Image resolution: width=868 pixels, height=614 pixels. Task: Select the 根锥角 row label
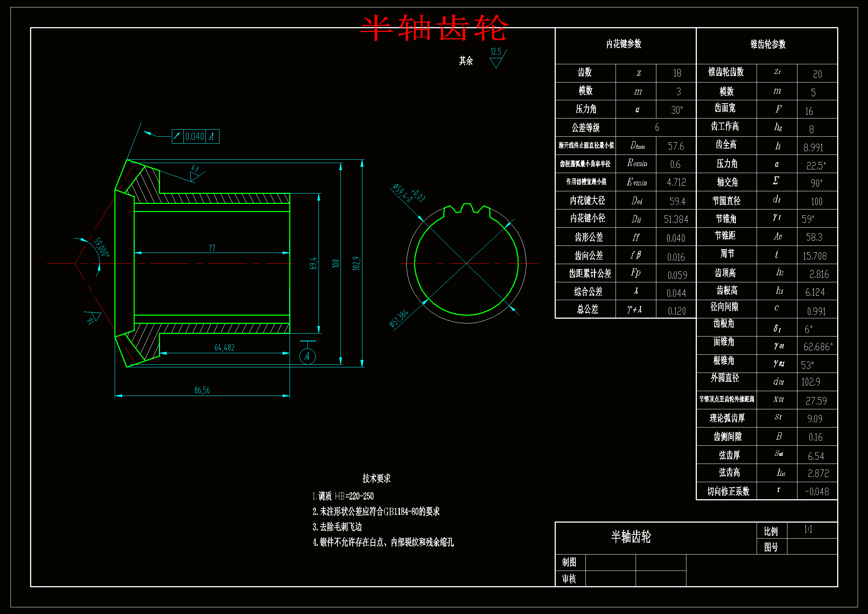(724, 361)
